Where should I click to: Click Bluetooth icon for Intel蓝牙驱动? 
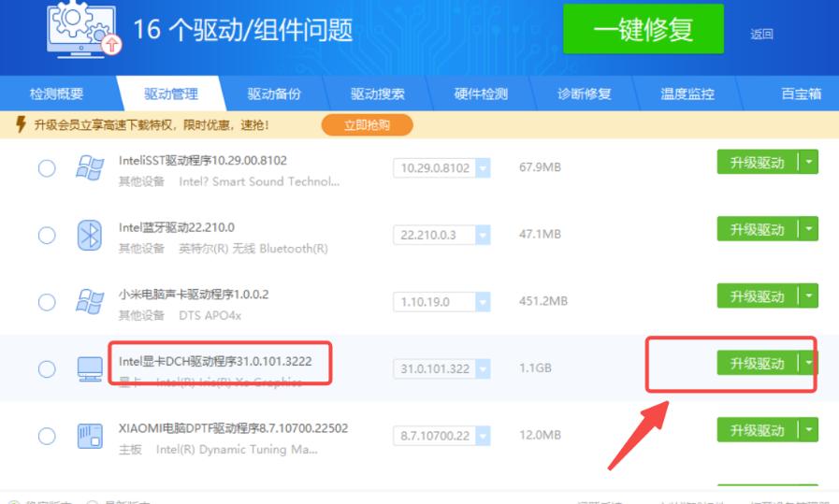pos(90,235)
